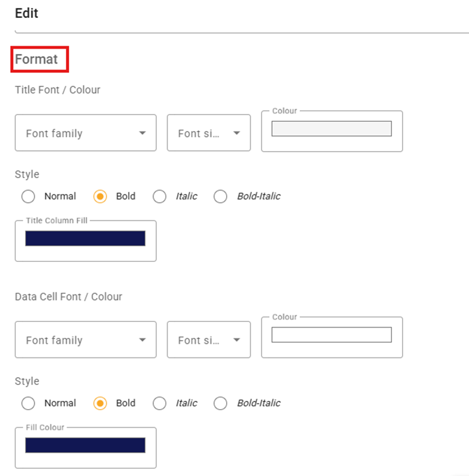Expand the data cell Font family dropdown
Viewport: 469px width, 476px height.
[85, 339]
